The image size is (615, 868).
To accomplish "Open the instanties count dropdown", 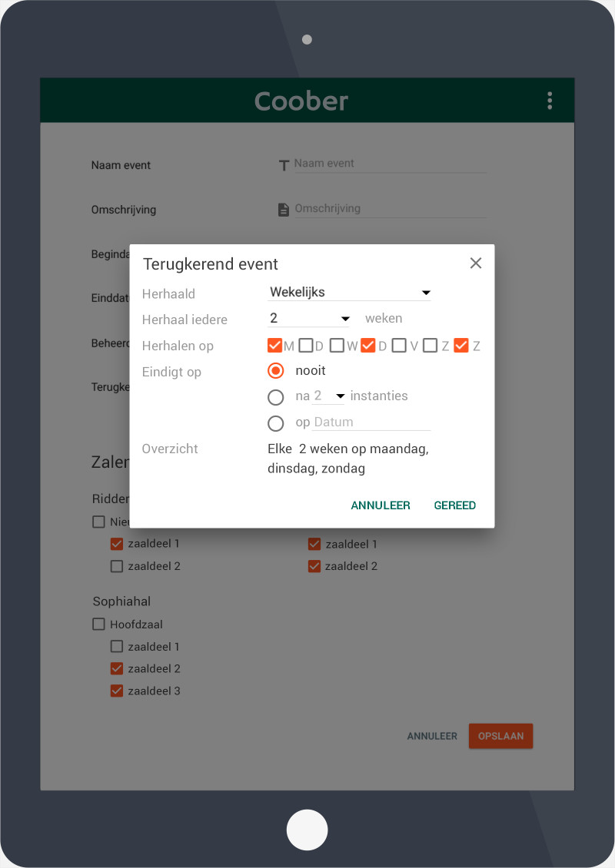I will [x=329, y=396].
